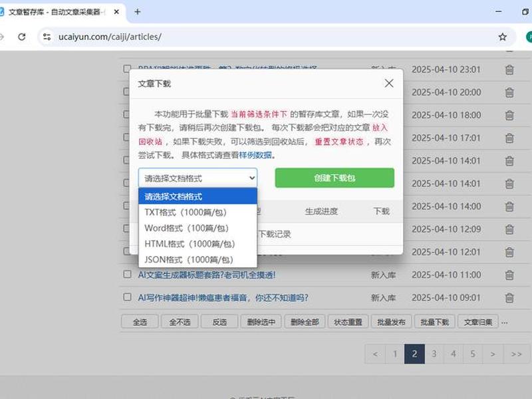Click the 批量下载 button

coord(435,322)
